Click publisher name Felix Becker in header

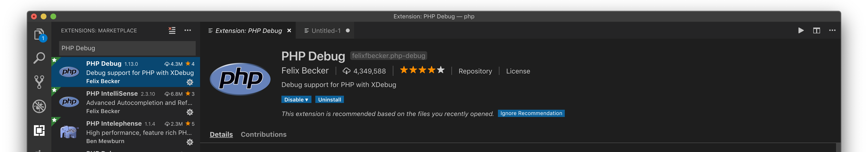(x=305, y=71)
